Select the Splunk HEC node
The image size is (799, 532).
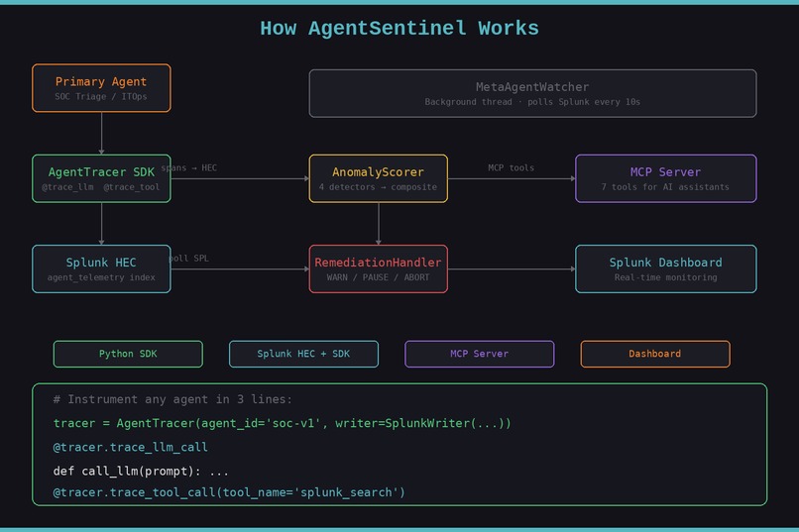101,269
